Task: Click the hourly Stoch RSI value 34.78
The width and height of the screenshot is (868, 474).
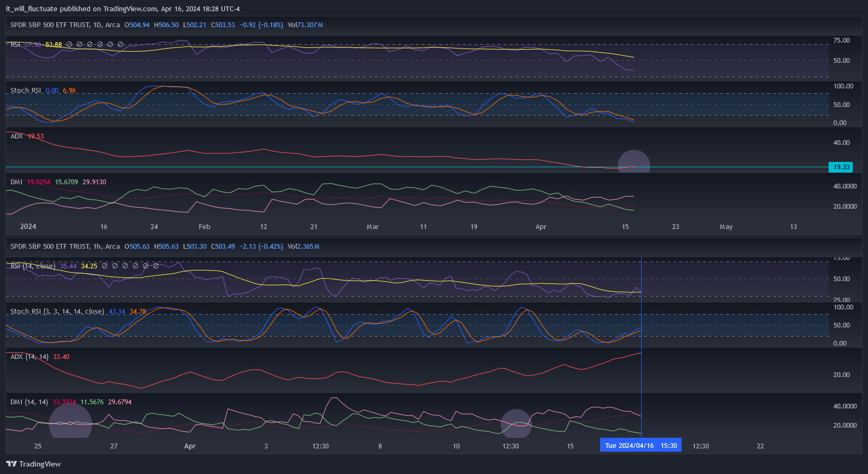Action: click(x=138, y=312)
